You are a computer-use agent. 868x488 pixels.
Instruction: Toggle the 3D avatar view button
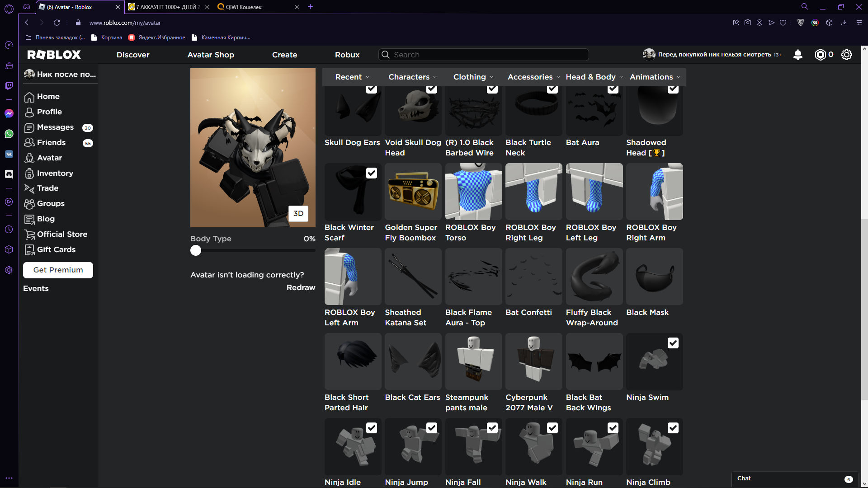tap(298, 213)
